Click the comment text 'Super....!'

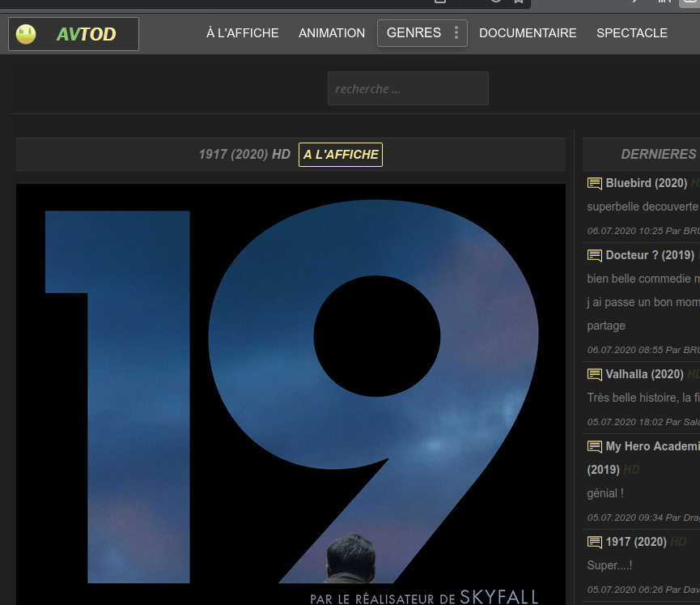609,565
